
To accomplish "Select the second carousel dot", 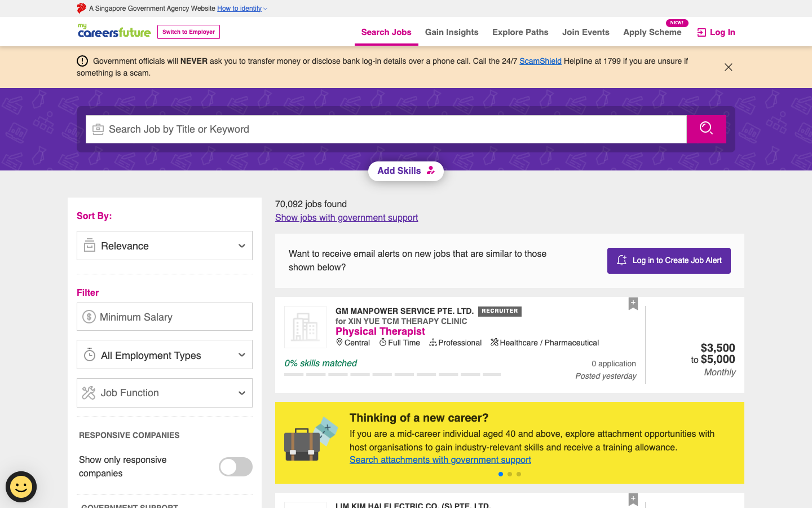I will 510,474.
